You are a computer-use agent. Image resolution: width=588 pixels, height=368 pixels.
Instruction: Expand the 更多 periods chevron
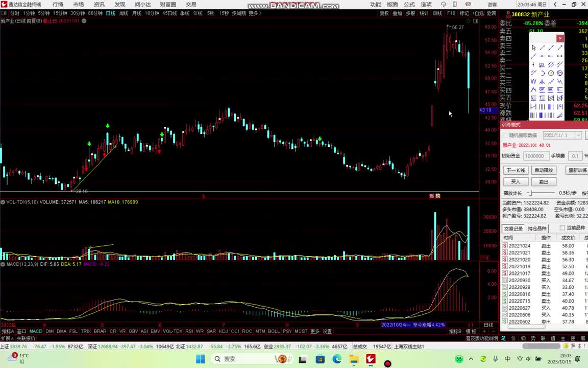tap(260, 13)
